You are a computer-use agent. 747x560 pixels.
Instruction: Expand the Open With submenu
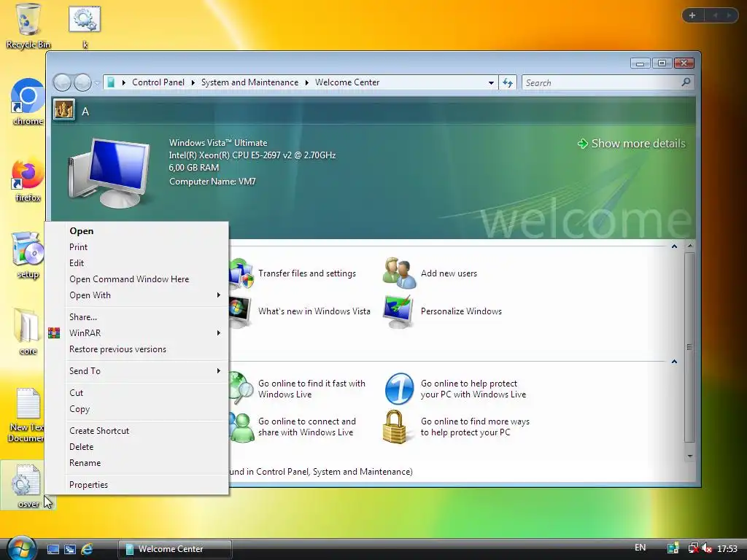(145, 295)
